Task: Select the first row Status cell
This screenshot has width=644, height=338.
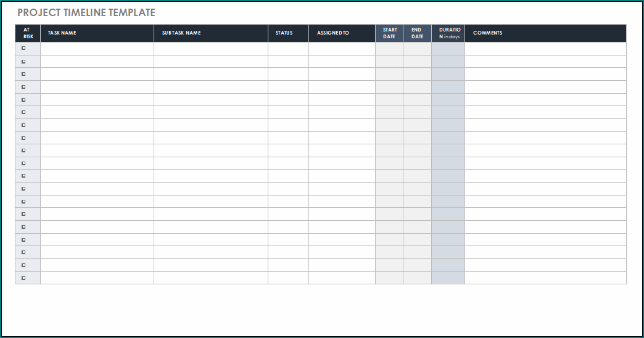Action: pyautogui.click(x=288, y=49)
